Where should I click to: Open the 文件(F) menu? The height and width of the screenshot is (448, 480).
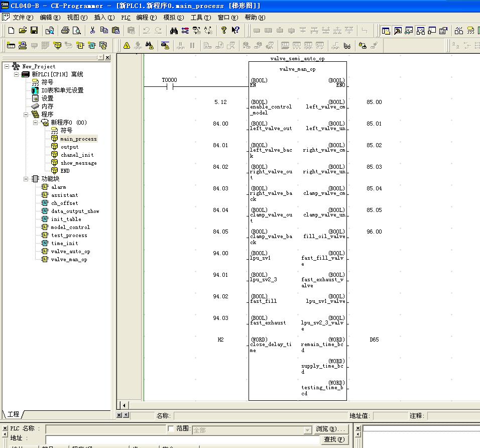point(22,18)
